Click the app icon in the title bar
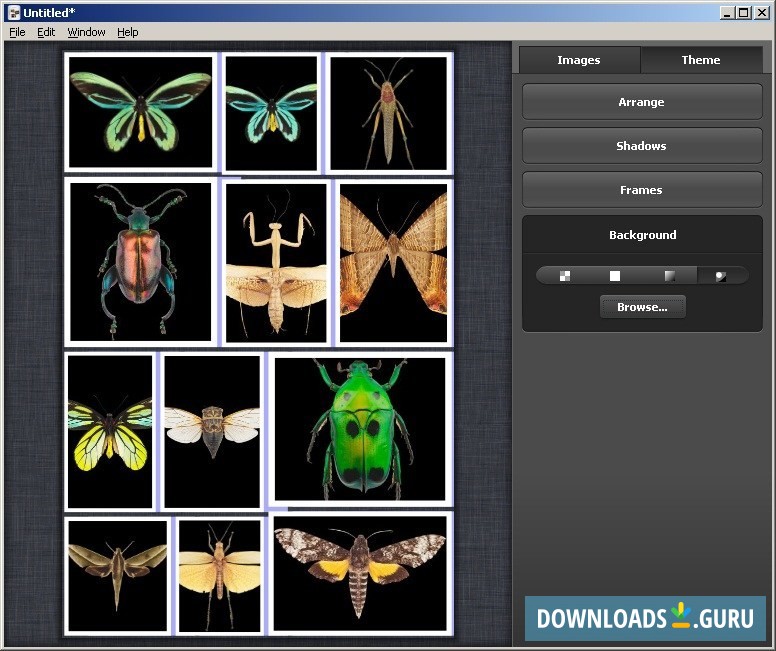This screenshot has width=776, height=651. (14, 12)
